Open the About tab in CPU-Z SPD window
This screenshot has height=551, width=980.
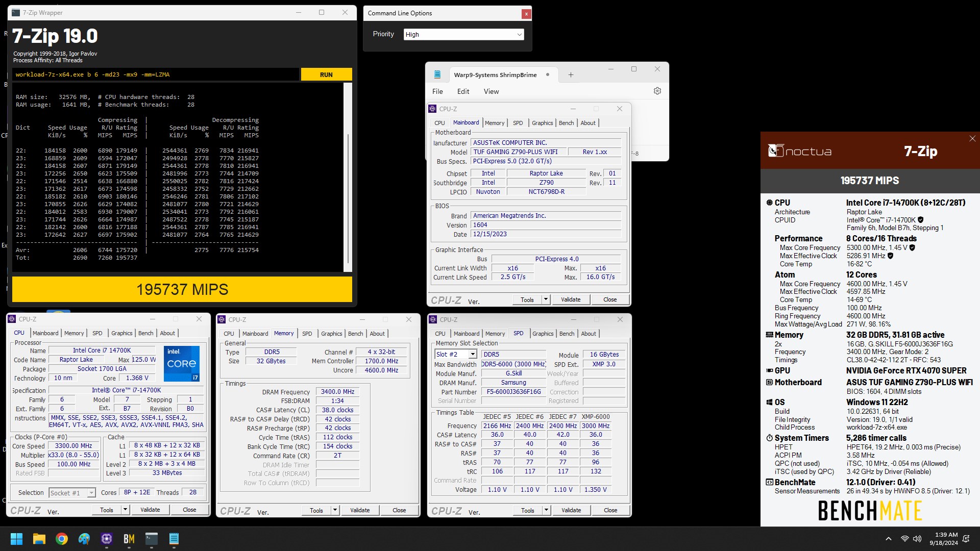[x=589, y=334]
